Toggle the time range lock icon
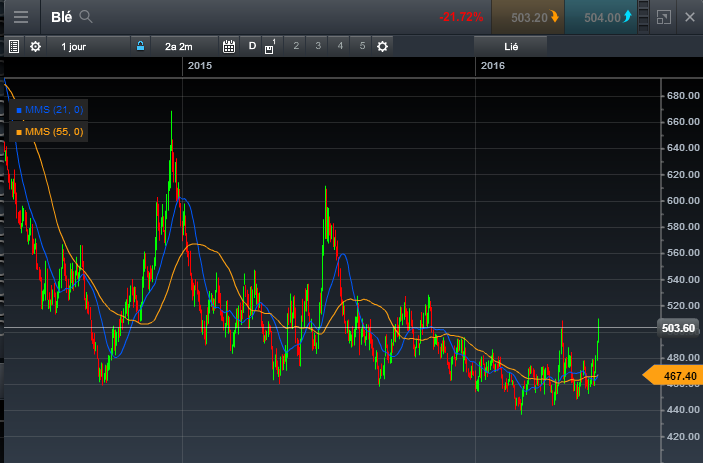Image resolution: width=703 pixels, height=463 pixels. (140, 46)
